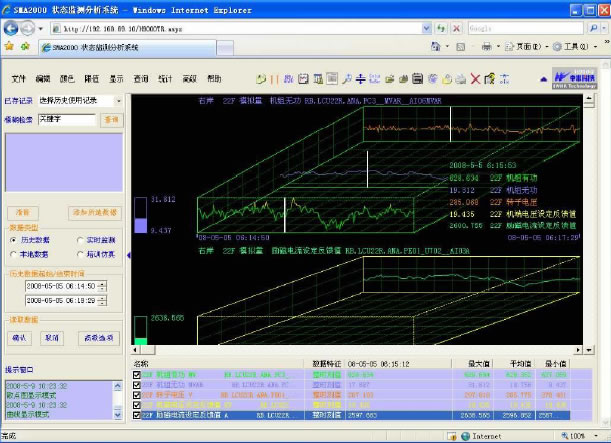Image resolution: width=611 pixels, height=443 pixels.
Task: Uncheck the highlighted 励磁电流 row checkbox
Action: (136, 415)
